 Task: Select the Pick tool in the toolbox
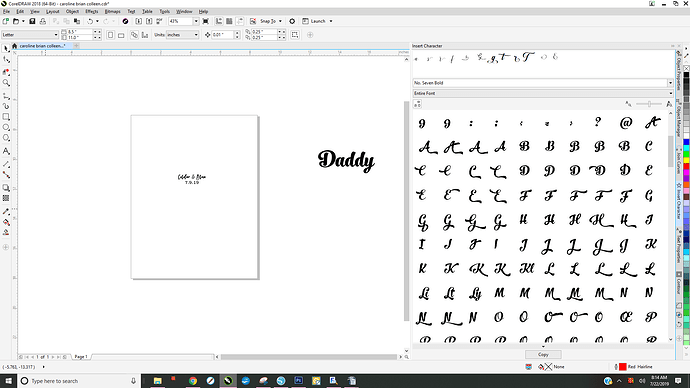[x=6, y=49]
